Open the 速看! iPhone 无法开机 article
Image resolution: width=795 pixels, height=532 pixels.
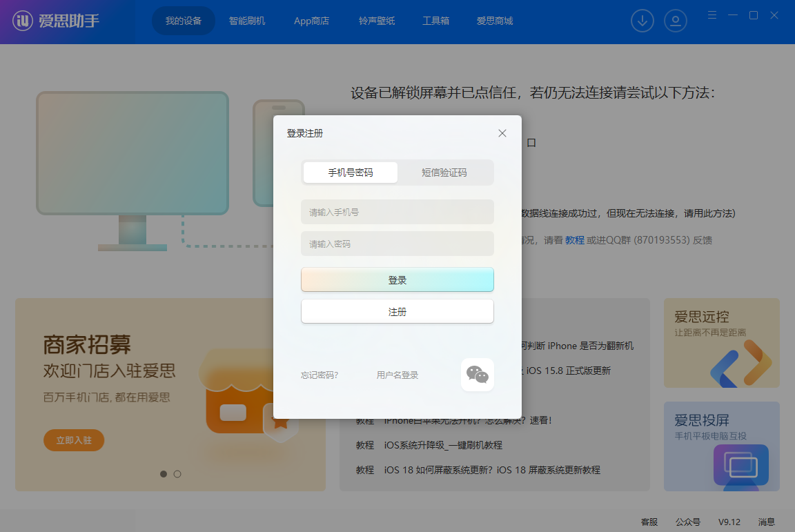[x=467, y=421]
